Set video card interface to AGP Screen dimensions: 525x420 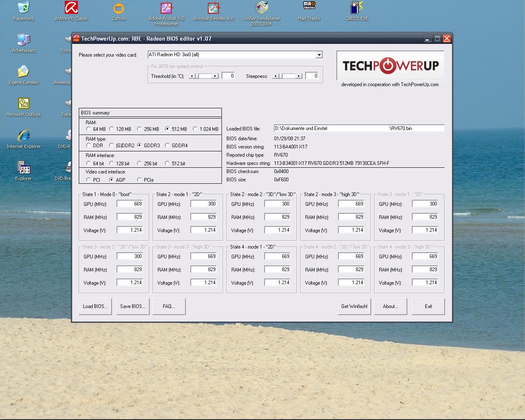(x=112, y=180)
